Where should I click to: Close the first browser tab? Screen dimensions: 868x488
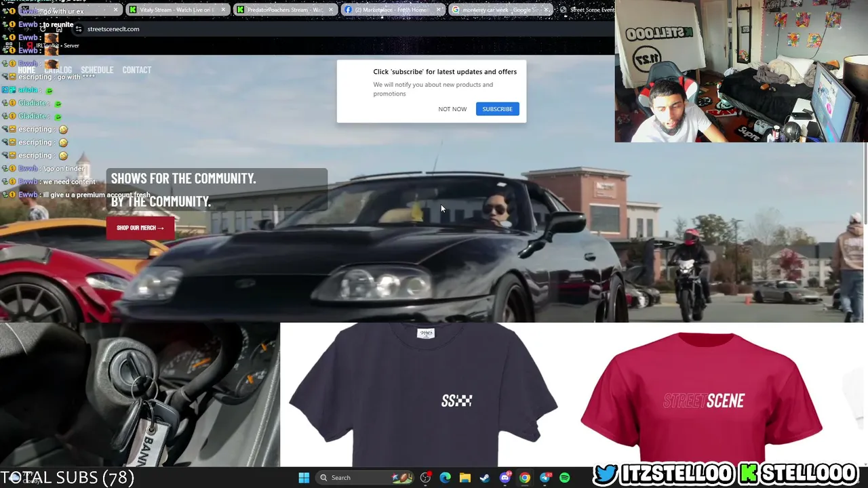(x=115, y=10)
